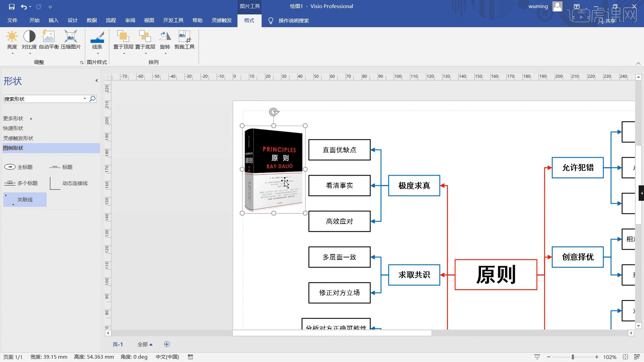Select the 动态连接线 dynamic connector shape
Image resolution: width=644 pixels, height=362 pixels.
(74, 183)
